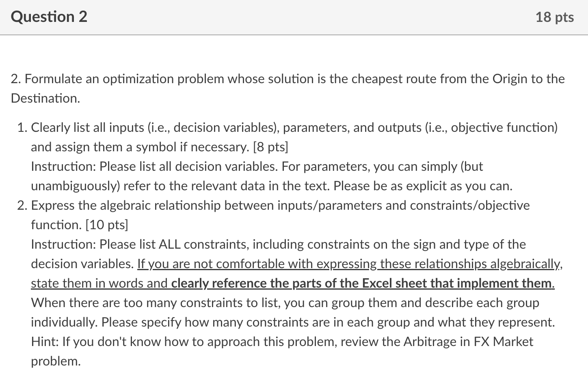Click 'Instruction: Please list ALL constraints' line

pyautogui.click(x=278, y=244)
